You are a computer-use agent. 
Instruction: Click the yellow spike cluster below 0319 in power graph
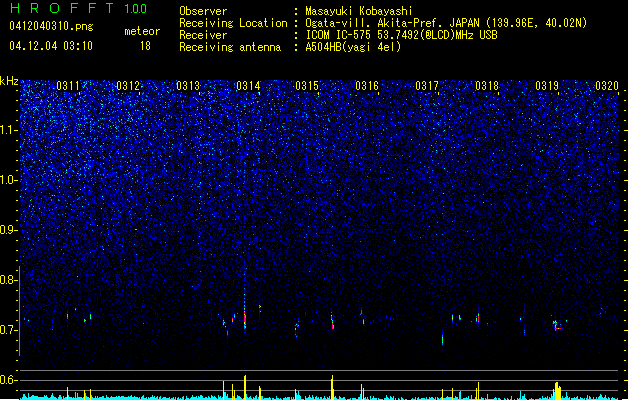[558, 390]
